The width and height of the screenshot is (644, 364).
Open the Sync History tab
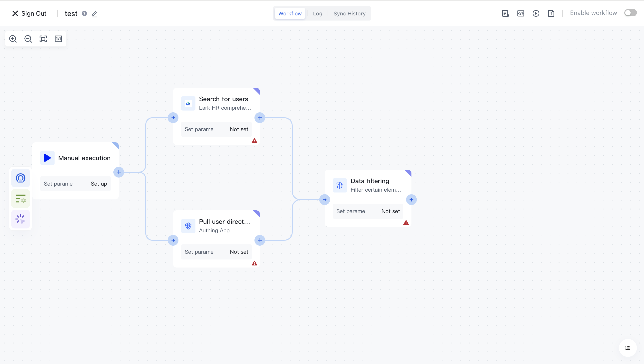point(349,13)
